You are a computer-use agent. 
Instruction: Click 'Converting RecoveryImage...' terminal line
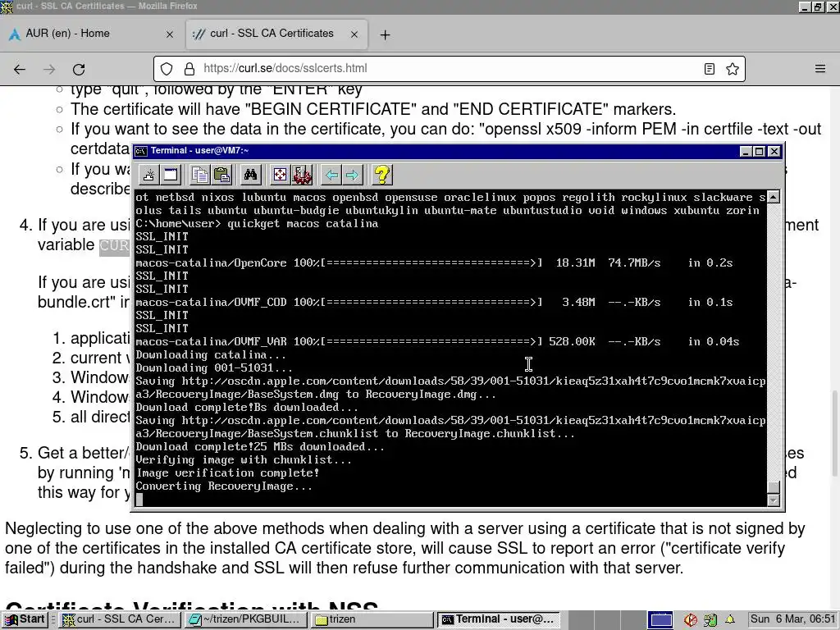point(223,486)
